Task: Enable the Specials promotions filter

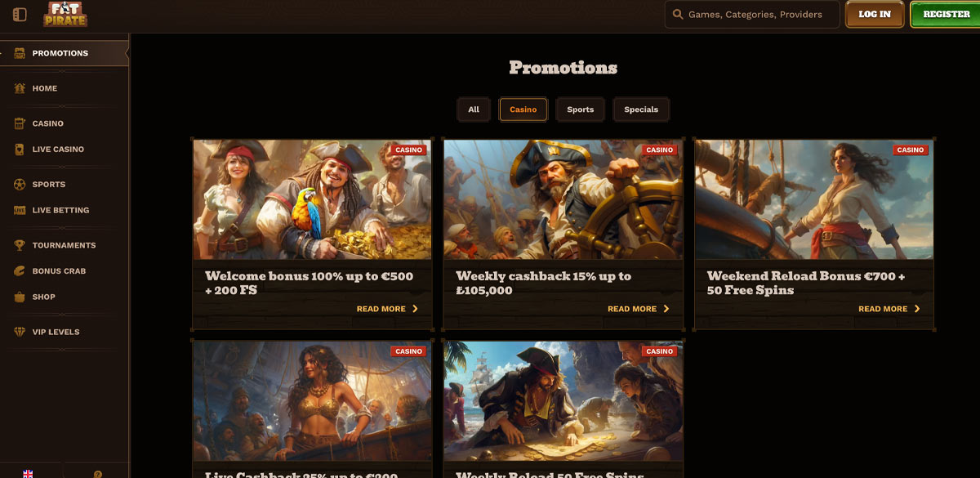Action: 641,109
